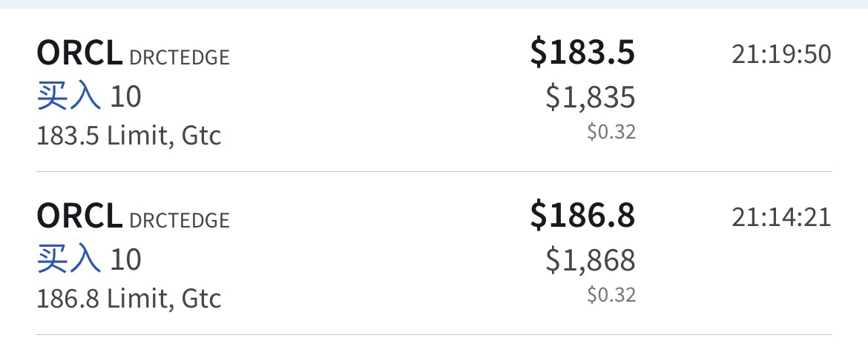Click the $0.32 fee under $1,868

coord(611,295)
